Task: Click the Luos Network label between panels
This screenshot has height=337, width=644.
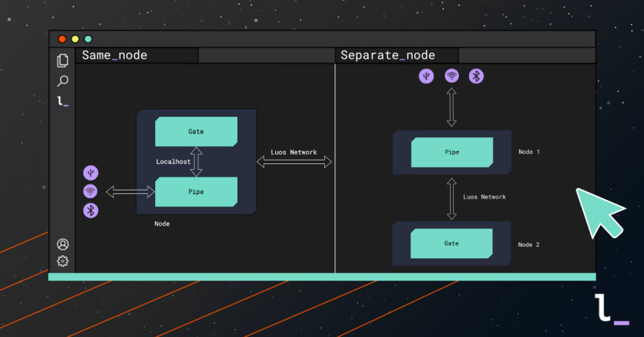Action: pyautogui.click(x=293, y=152)
